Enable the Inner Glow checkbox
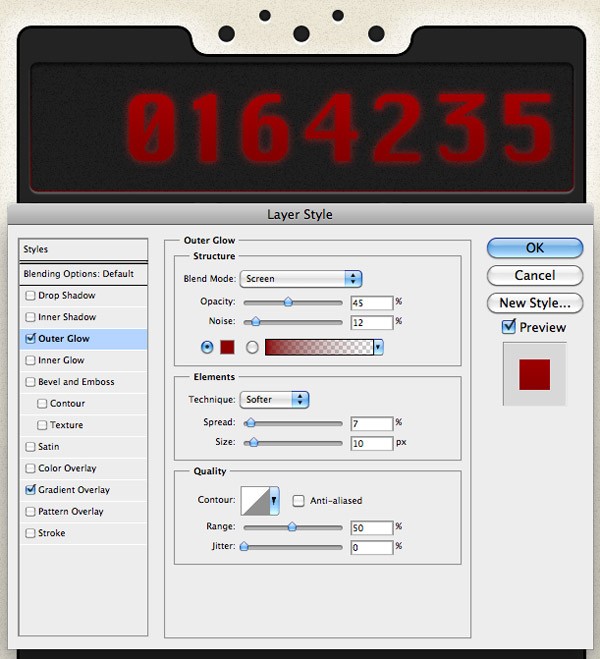 click(30, 360)
